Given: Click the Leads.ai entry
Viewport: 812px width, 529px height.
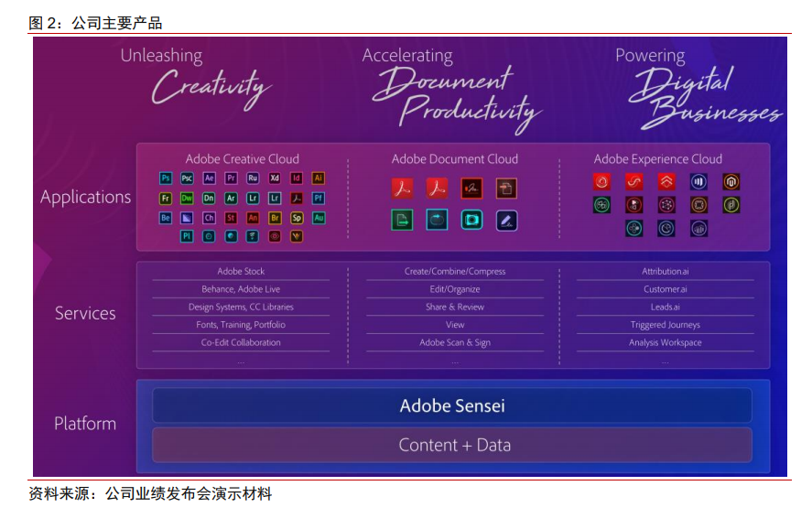Looking at the screenshot, I should 666,307.
